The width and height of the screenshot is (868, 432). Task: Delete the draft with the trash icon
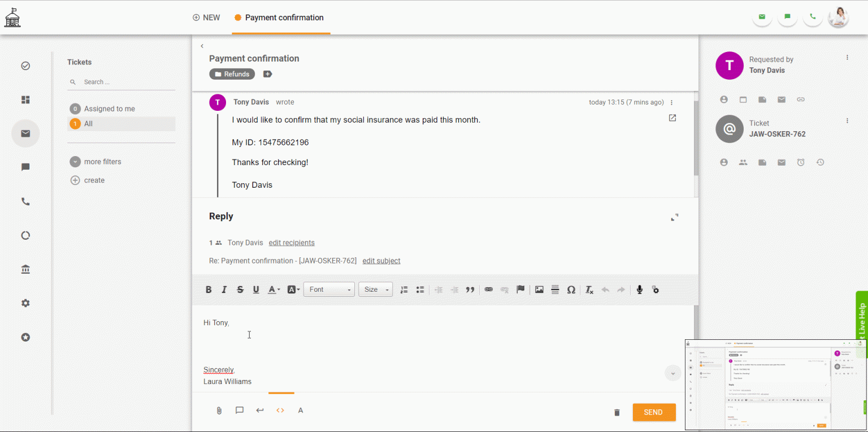[617, 412]
